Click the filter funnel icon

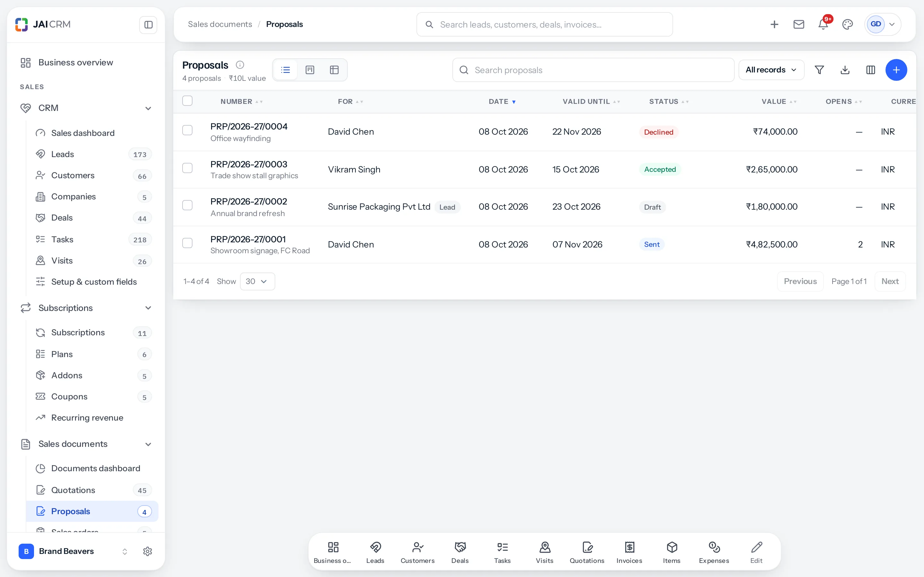pos(819,70)
